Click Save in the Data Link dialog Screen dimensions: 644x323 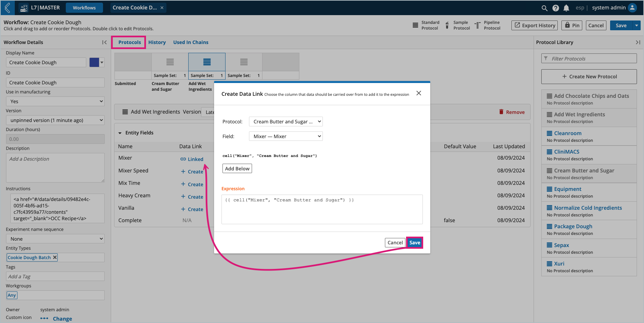pyautogui.click(x=414, y=242)
